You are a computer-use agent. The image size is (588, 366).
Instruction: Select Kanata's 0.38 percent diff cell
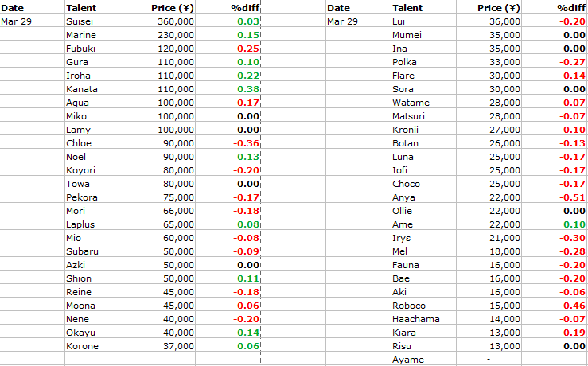tap(228, 89)
